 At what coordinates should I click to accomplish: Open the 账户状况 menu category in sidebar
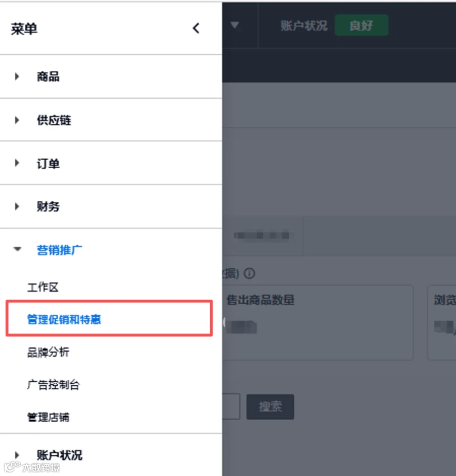pyautogui.click(x=59, y=455)
